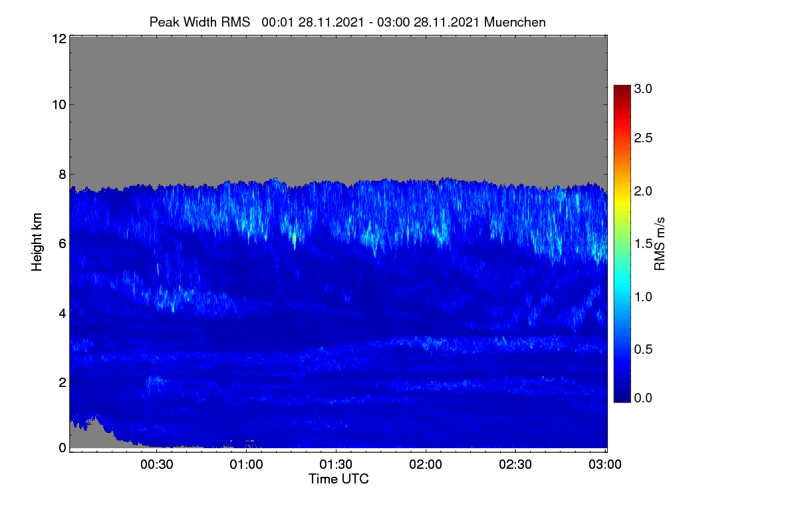
Task: Click the height axis label 10
Action: (x=58, y=104)
